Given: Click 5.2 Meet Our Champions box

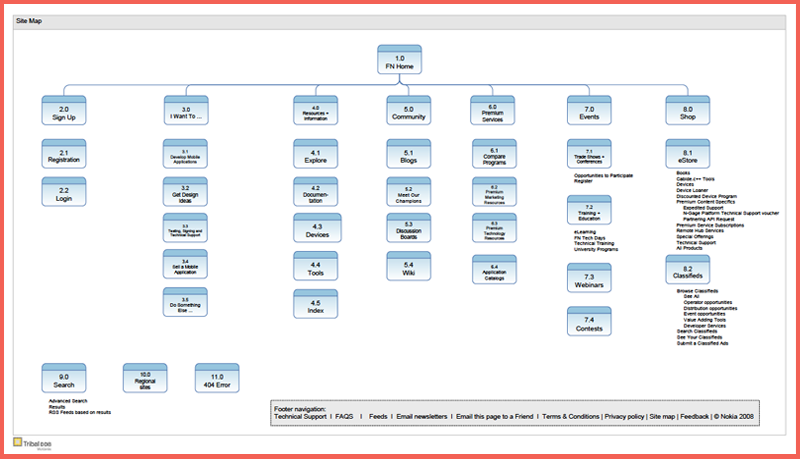Looking at the screenshot, I should coord(409,192).
